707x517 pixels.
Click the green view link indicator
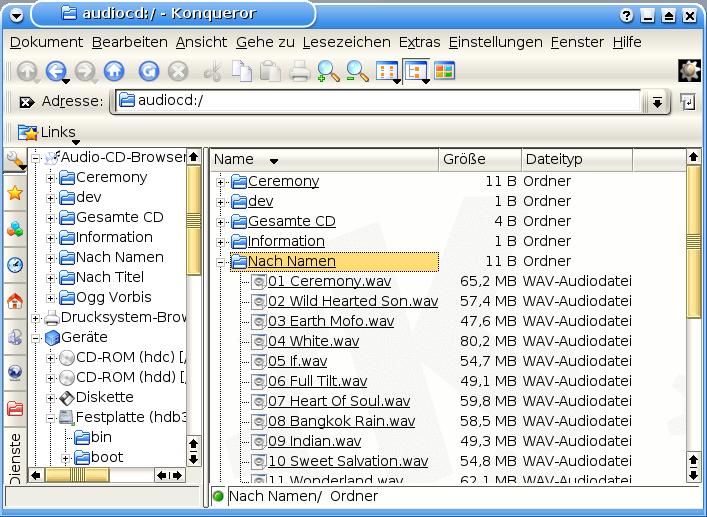click(x=218, y=496)
